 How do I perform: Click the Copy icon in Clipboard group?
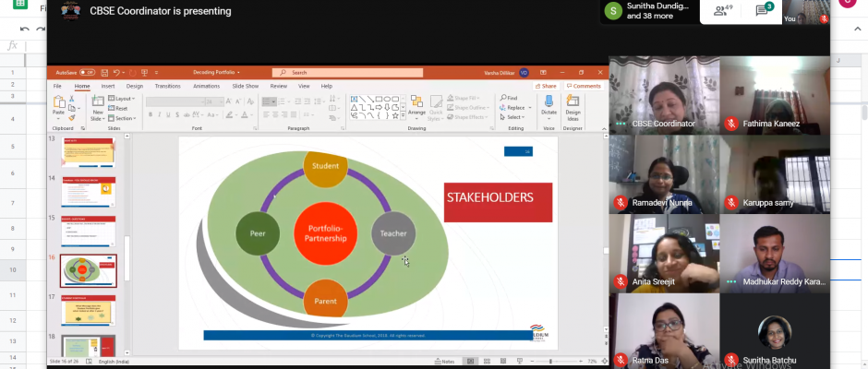pyautogui.click(x=72, y=108)
